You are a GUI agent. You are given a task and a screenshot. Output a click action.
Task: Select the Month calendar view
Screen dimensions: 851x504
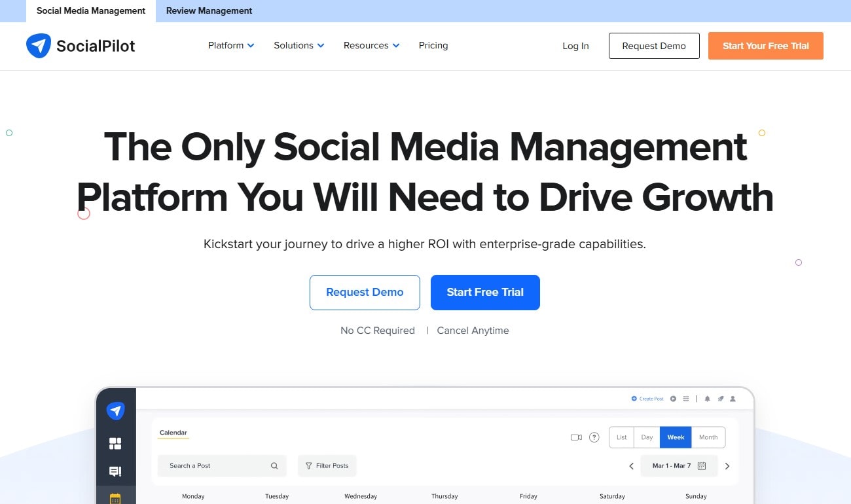(708, 437)
